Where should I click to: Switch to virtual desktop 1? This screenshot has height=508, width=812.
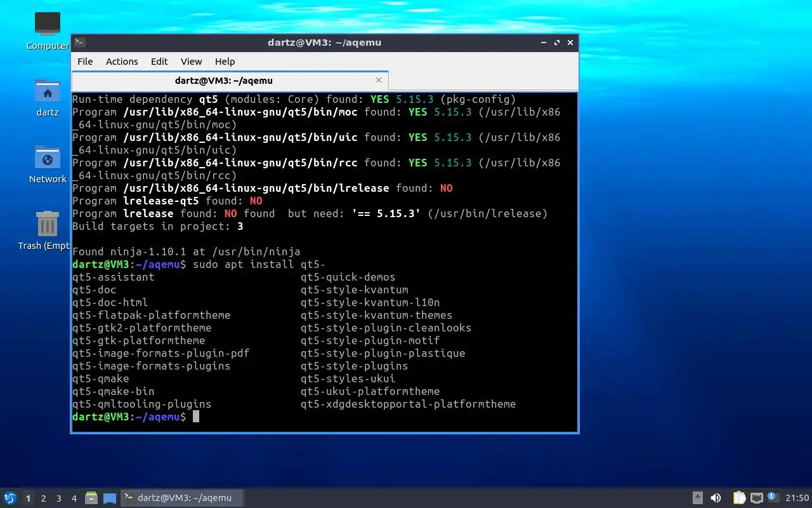[28, 498]
